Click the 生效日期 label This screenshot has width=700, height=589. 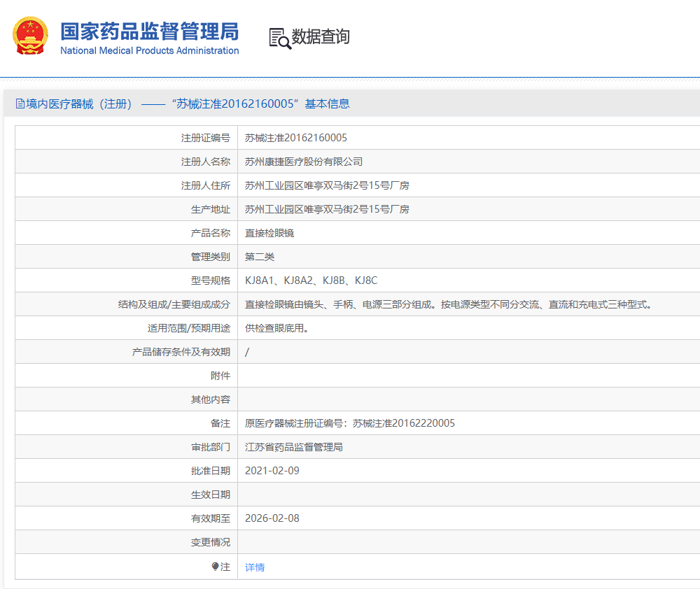210,495
